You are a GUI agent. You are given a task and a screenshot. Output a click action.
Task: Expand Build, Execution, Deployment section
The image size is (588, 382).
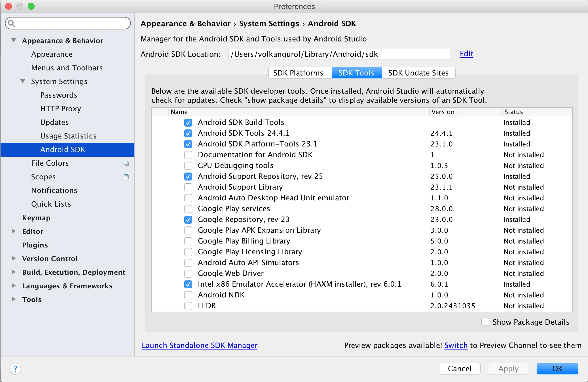14,272
